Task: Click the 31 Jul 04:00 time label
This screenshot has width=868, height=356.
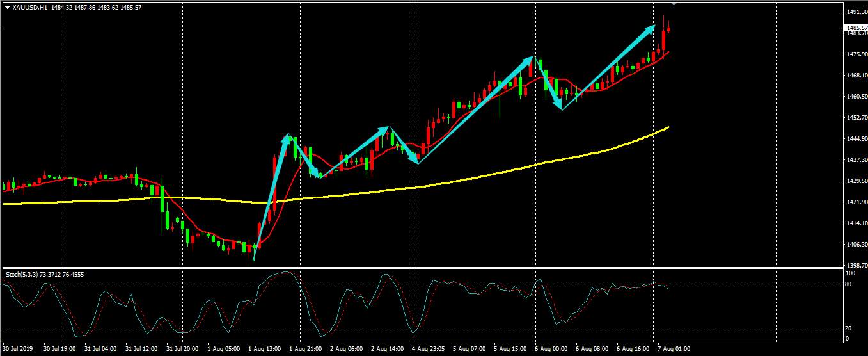Action: (100, 350)
